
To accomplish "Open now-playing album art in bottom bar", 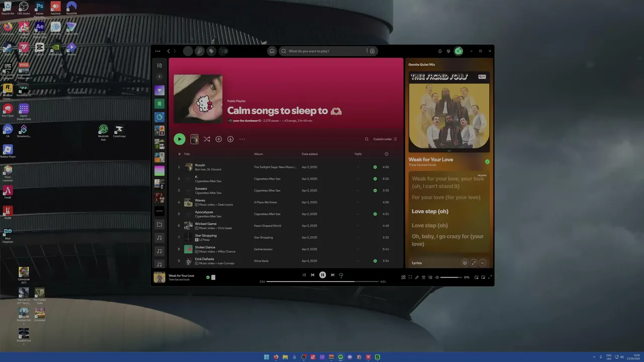I will click(159, 277).
